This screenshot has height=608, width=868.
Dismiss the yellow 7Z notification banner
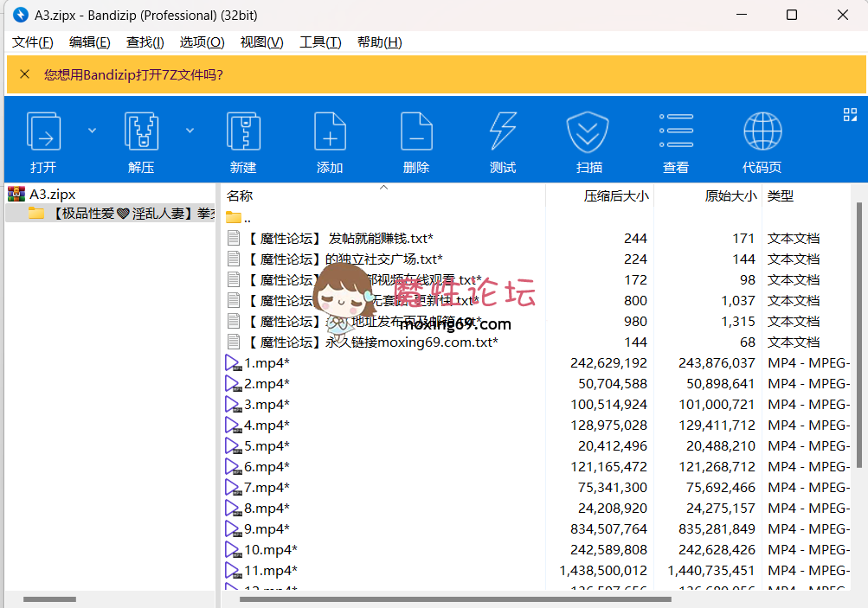[24, 74]
